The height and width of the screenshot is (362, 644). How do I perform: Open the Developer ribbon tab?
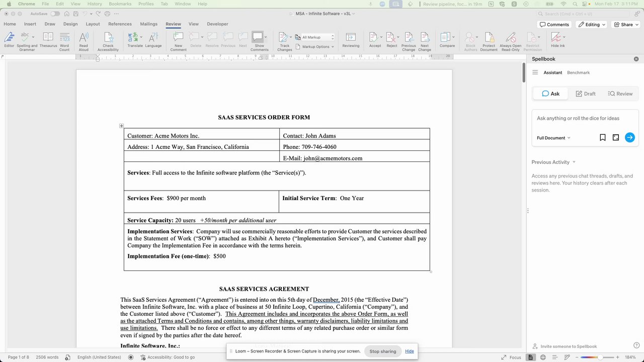[x=217, y=24]
